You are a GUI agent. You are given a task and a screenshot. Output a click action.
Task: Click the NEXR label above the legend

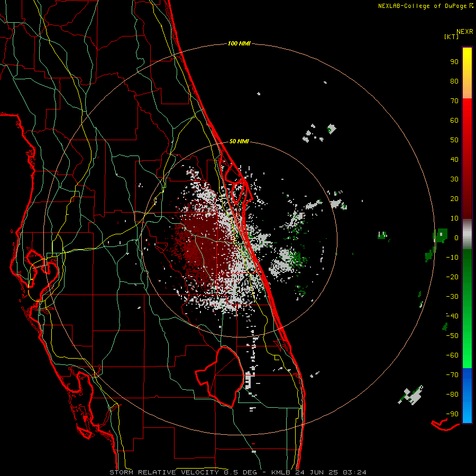coord(465,31)
